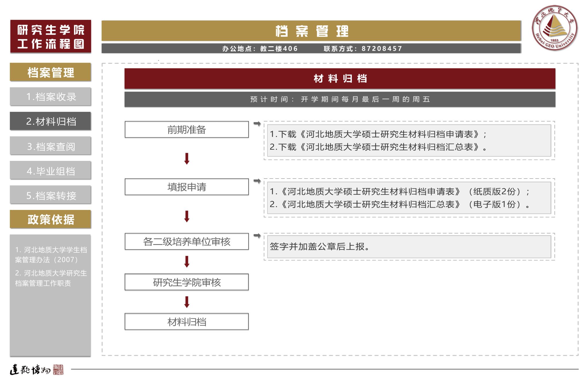The image size is (588, 380).
Task: Click the 前期准备 flow step box
Action: pyautogui.click(x=187, y=130)
